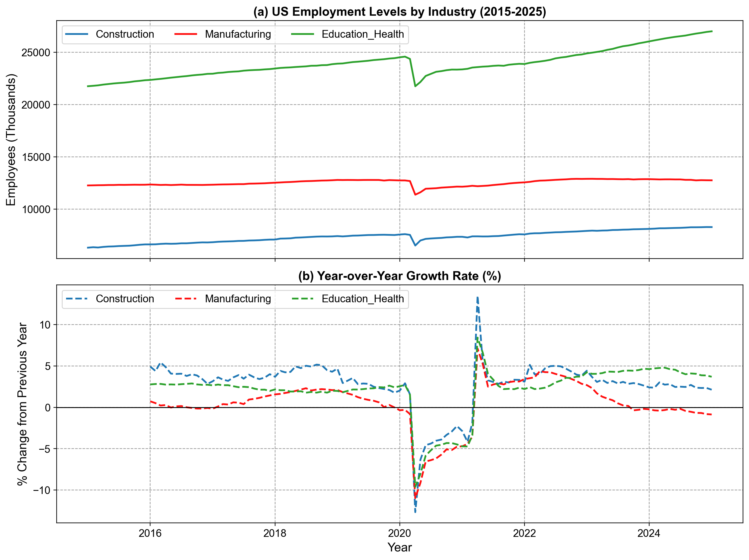Click the 15000 y-axis tick label

pyautogui.click(x=36, y=157)
